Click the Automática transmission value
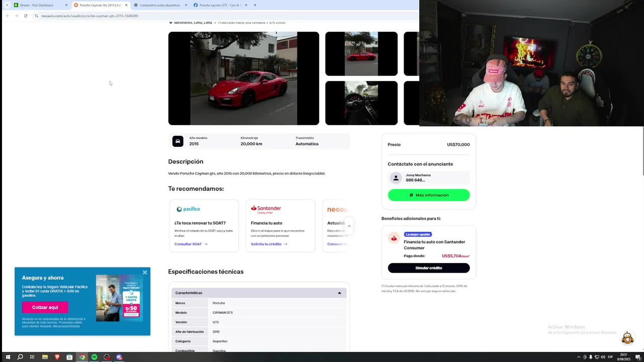The height and width of the screenshot is (362, 644). pos(307,144)
